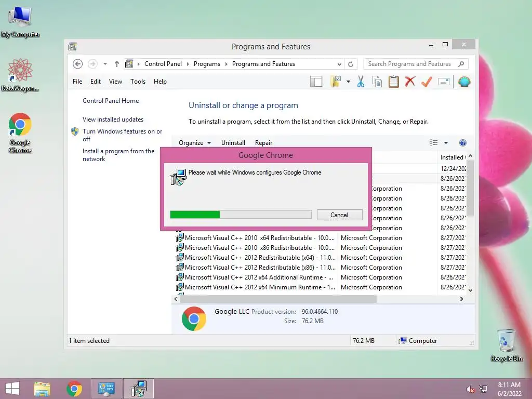532x399 pixels.
Task: Click the muted volume tray icon
Action: coord(470,389)
